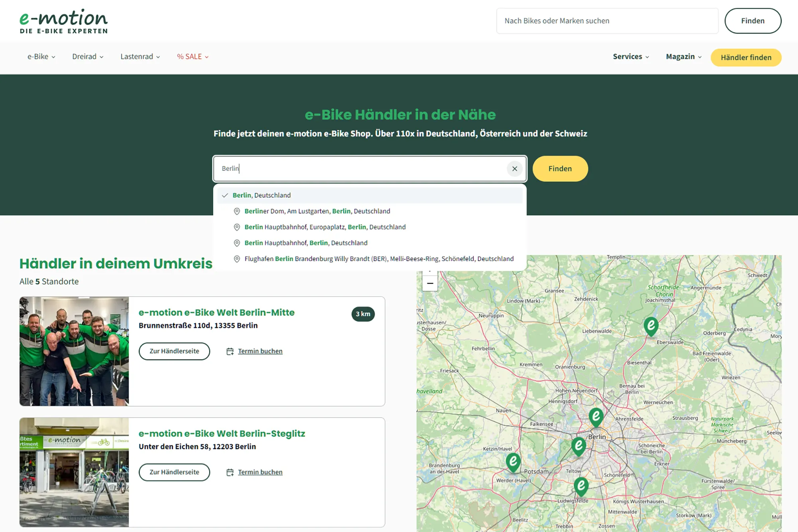Image resolution: width=798 pixels, height=532 pixels.
Task: Click the map zoom out minus control
Action: 430,283
